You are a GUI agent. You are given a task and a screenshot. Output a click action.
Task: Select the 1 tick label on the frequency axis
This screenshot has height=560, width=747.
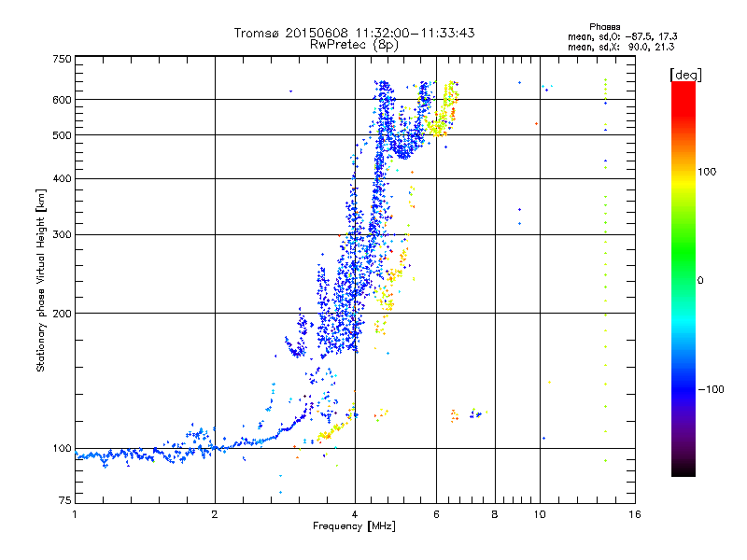[75, 514]
